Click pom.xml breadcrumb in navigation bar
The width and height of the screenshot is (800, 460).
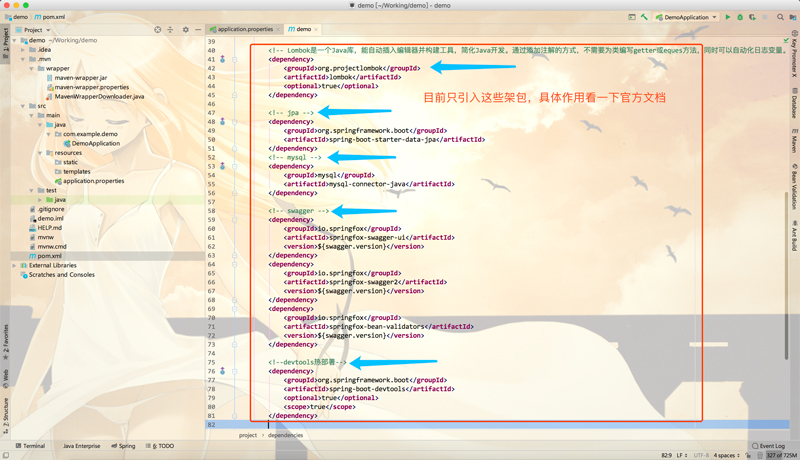click(50, 17)
